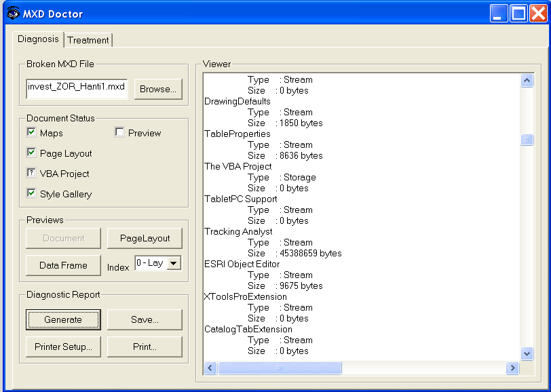Toggle the Page Layout checkbox
551x392 pixels.
[31, 153]
